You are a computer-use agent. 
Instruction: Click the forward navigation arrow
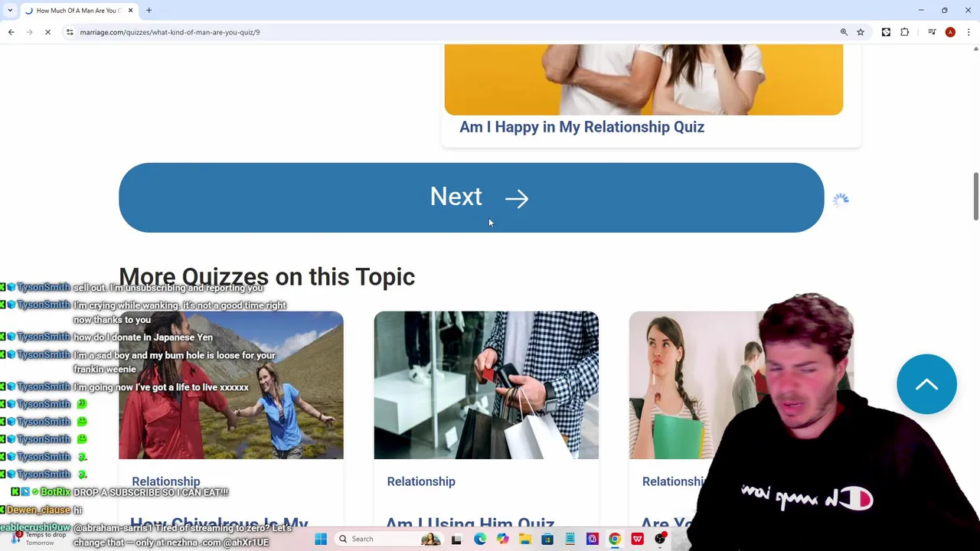pos(29,32)
